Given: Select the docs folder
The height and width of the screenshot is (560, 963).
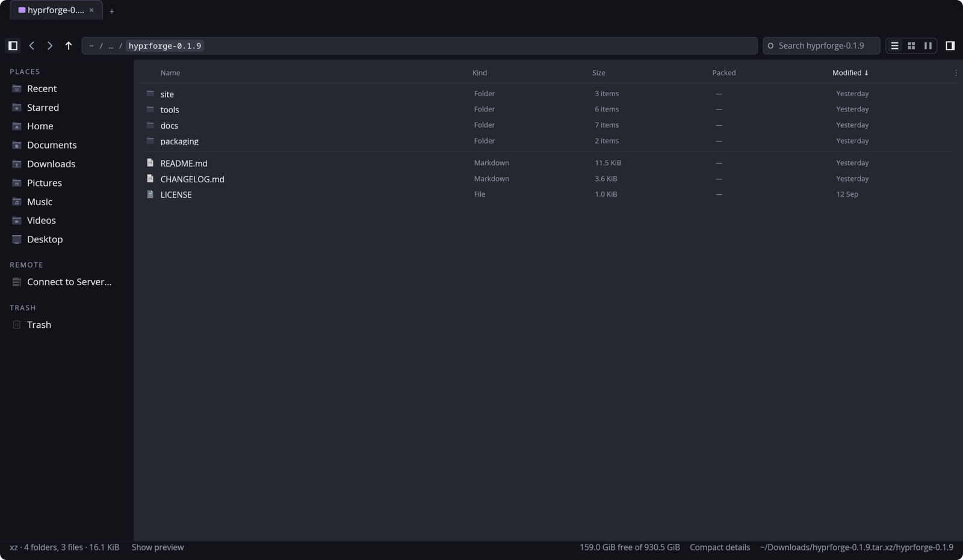Looking at the screenshot, I should 548,125.
